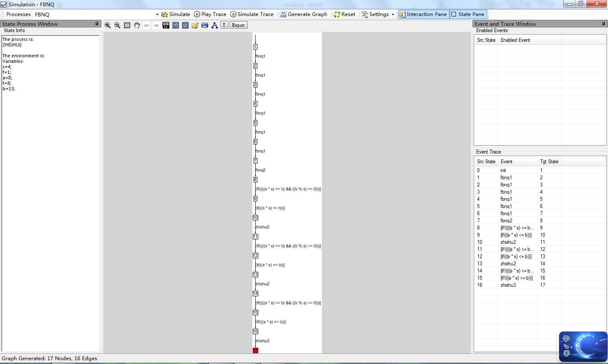Click the T text toggle button
608x364 pixels.
[x=224, y=25]
